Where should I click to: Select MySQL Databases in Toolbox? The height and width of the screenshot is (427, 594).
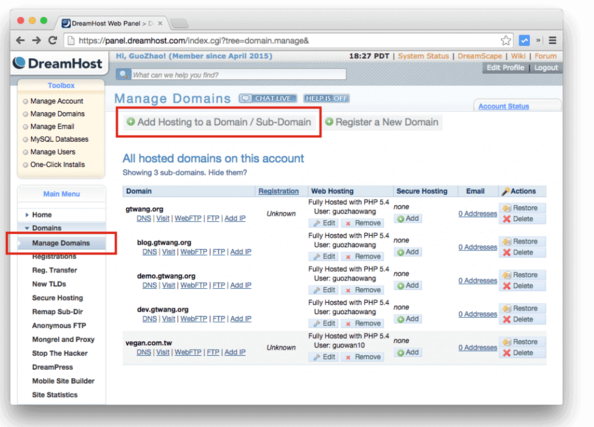pos(59,139)
